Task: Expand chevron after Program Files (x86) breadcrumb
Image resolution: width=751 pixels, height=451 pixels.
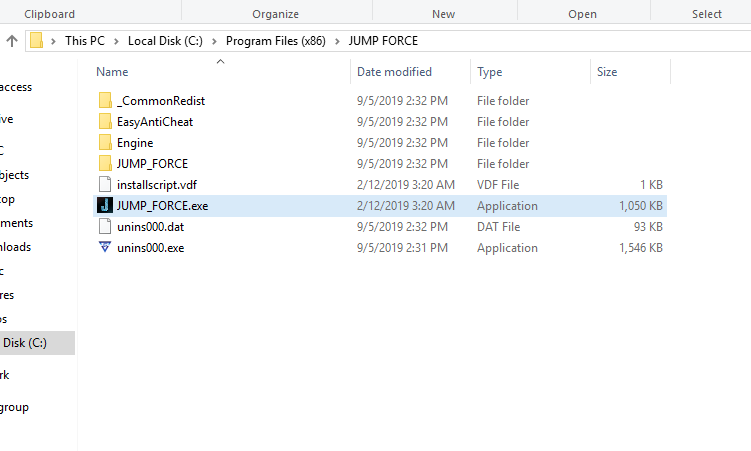Action: click(337, 41)
